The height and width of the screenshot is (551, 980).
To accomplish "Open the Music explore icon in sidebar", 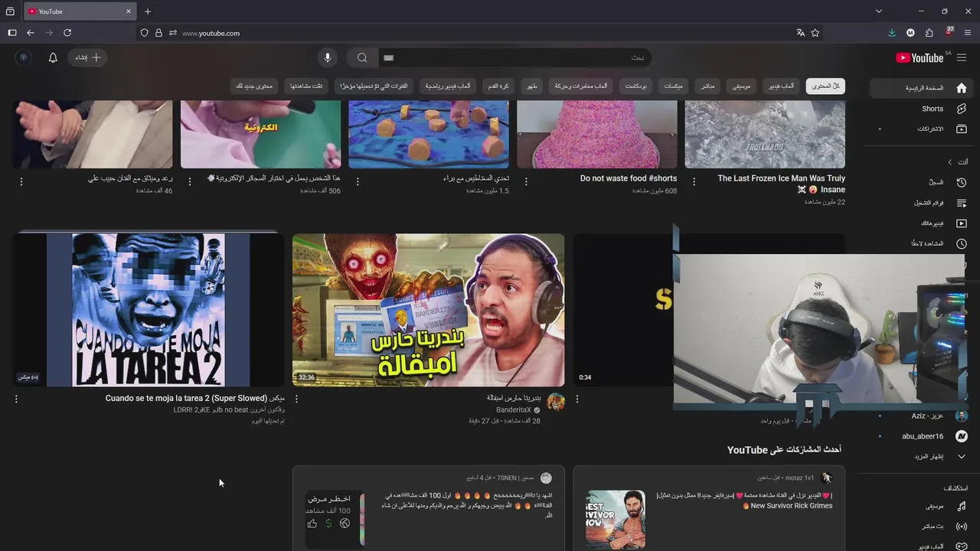I will click(962, 506).
